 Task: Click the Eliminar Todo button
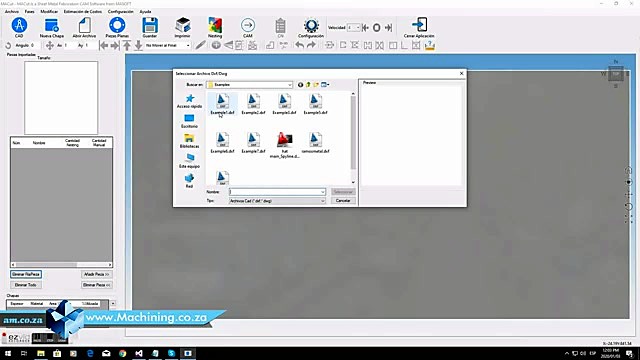coord(26,285)
